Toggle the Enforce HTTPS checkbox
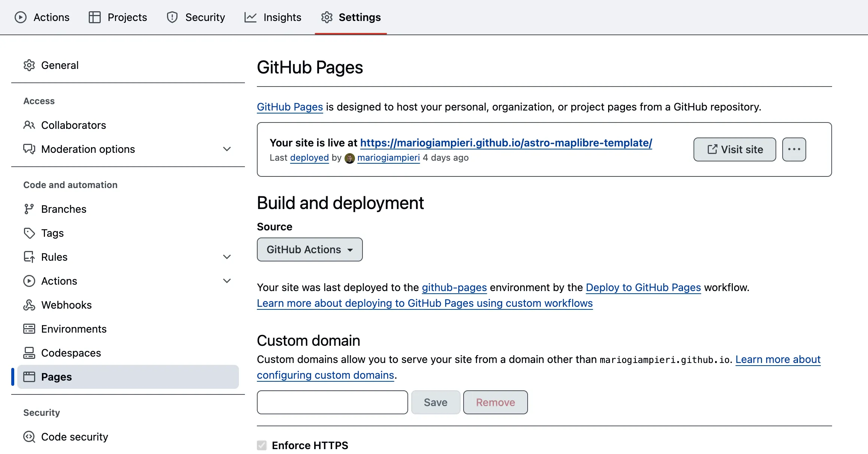Viewport: 868px width, 454px height. [261, 445]
